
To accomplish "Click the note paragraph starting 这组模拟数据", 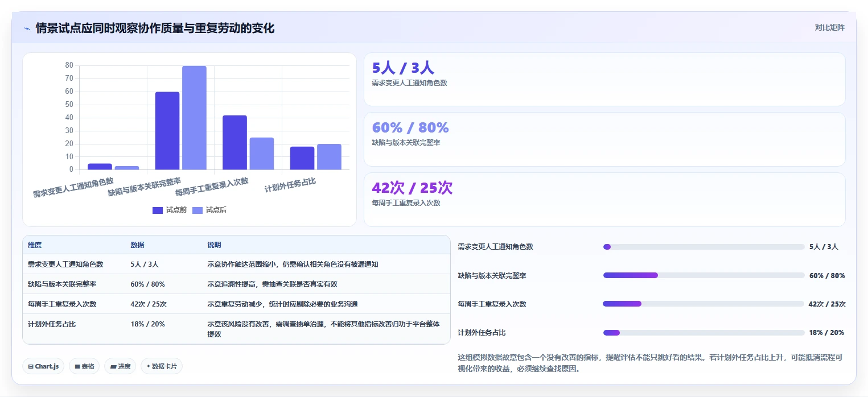I will pos(649,363).
